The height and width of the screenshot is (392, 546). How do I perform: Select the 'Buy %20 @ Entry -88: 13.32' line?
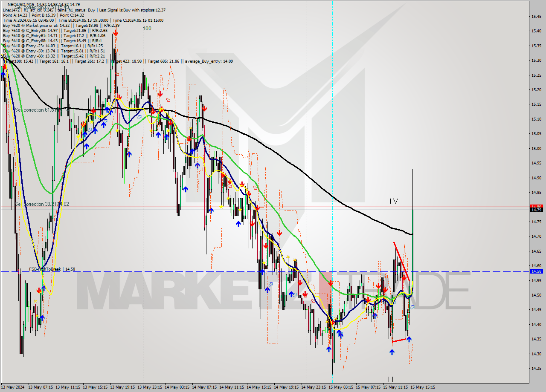click(x=54, y=56)
